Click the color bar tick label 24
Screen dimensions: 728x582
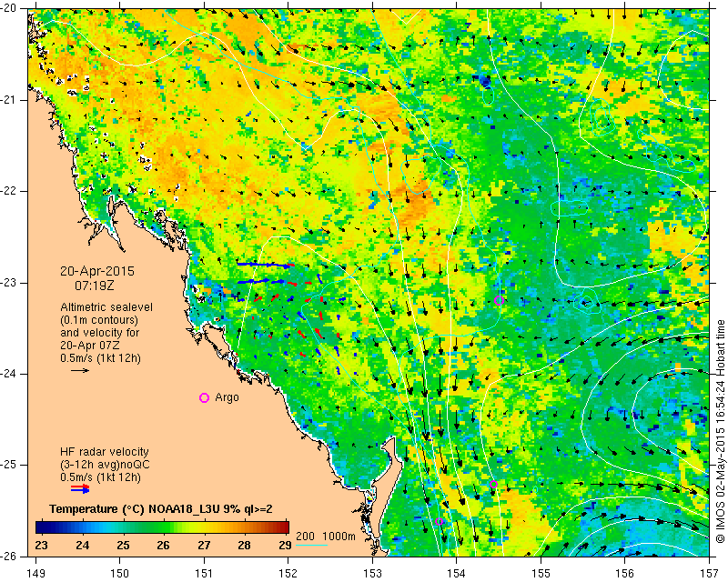click(82, 546)
